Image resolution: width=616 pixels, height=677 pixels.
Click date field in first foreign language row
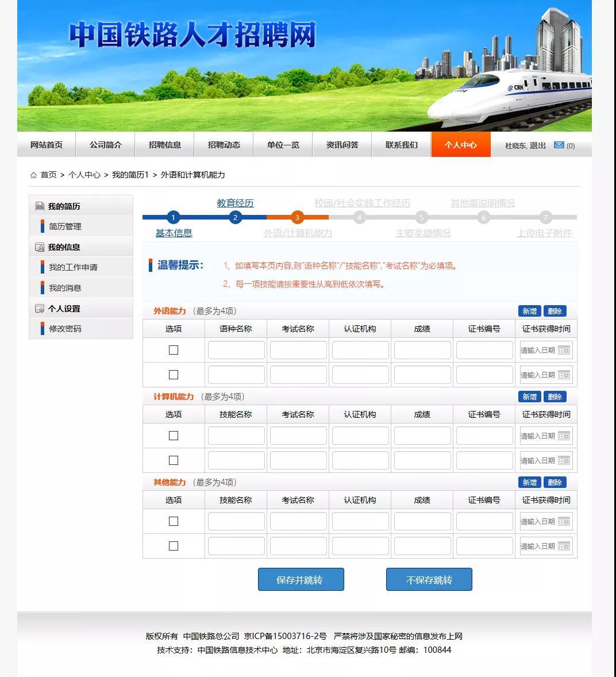(546, 350)
